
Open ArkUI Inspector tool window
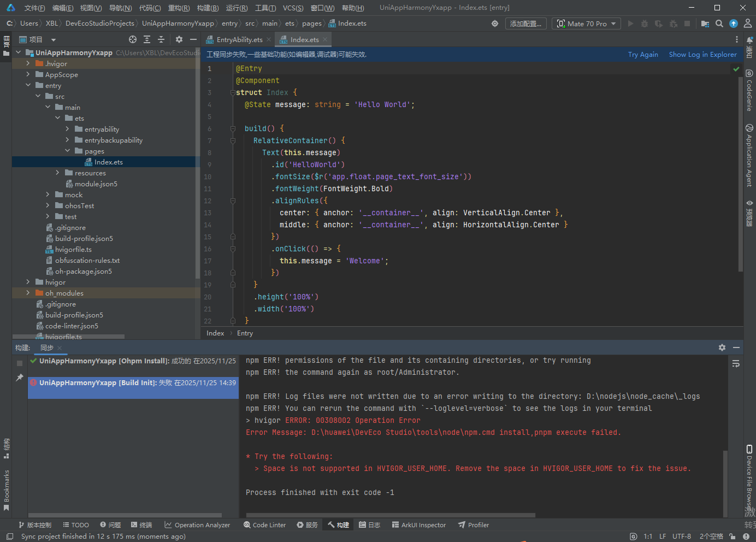pyautogui.click(x=418, y=525)
